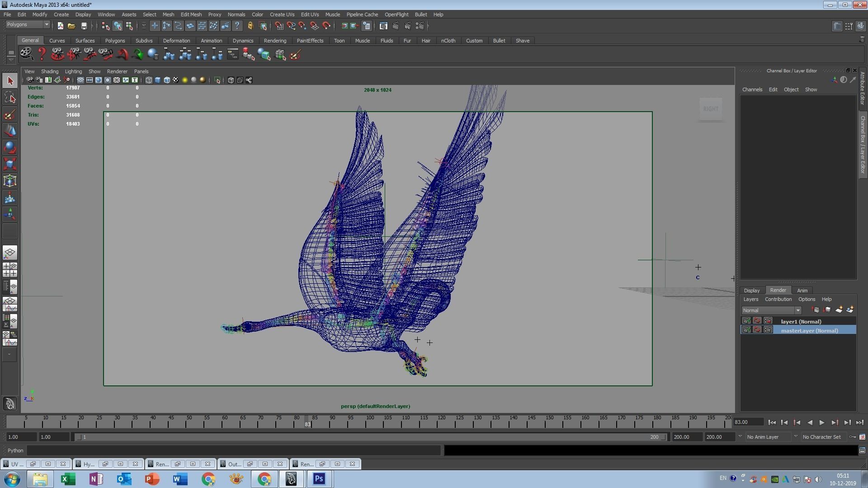
Task: Open Render Settings icon in status line
Action: [420, 26]
